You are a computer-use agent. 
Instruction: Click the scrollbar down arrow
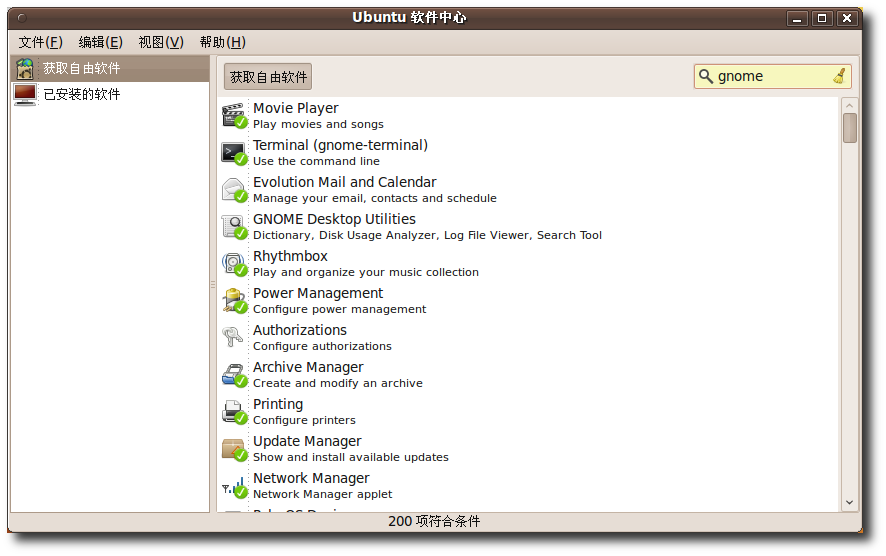849,502
